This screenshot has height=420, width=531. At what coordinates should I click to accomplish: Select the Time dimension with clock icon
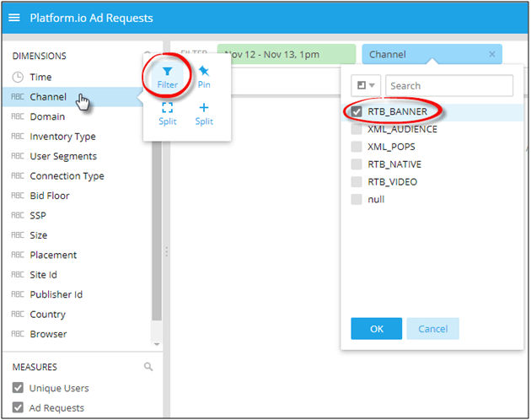click(x=40, y=77)
